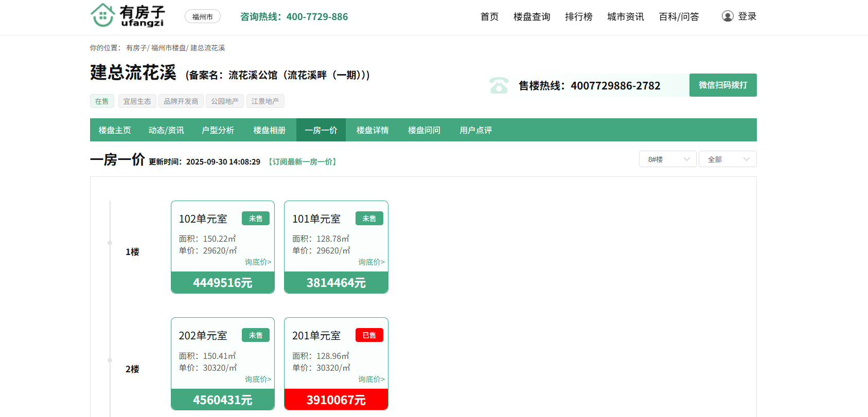Click the 福州市楼盘 breadcrumb link

pos(168,48)
